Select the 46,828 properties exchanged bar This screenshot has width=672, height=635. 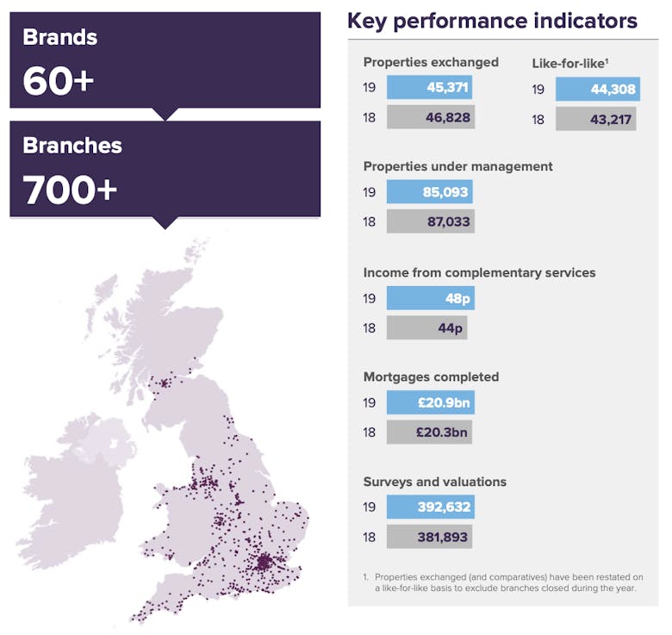pyautogui.click(x=431, y=117)
